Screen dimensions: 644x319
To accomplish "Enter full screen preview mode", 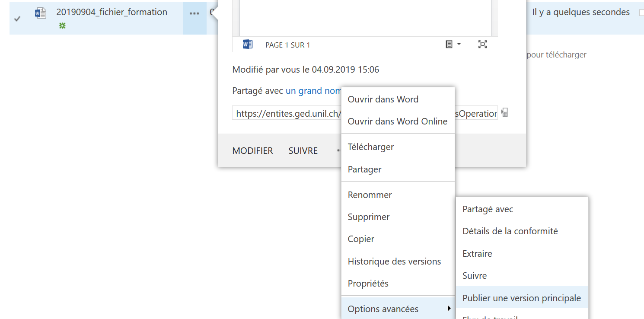I will [482, 44].
